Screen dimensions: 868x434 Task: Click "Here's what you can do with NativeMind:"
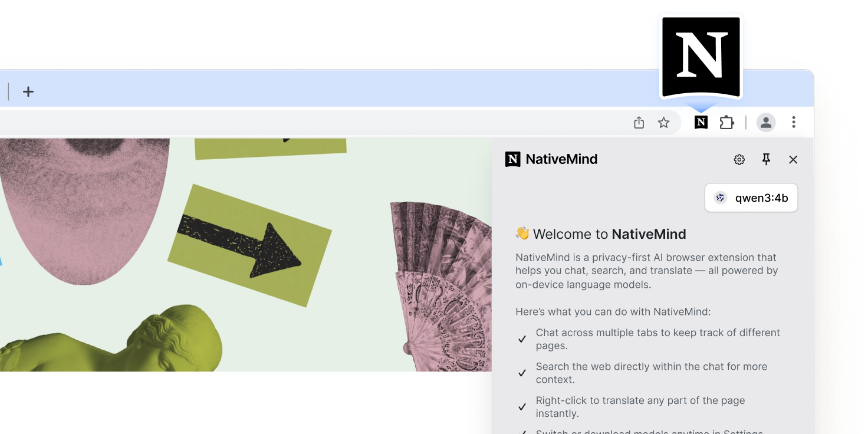coord(613,311)
